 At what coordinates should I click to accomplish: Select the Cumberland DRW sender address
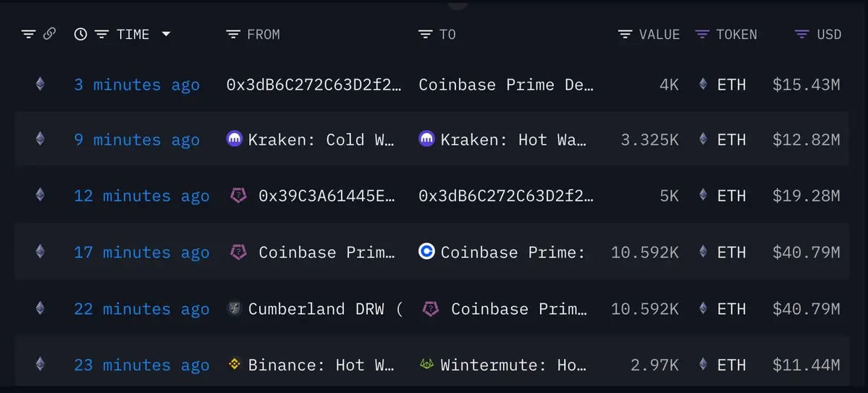pos(326,308)
